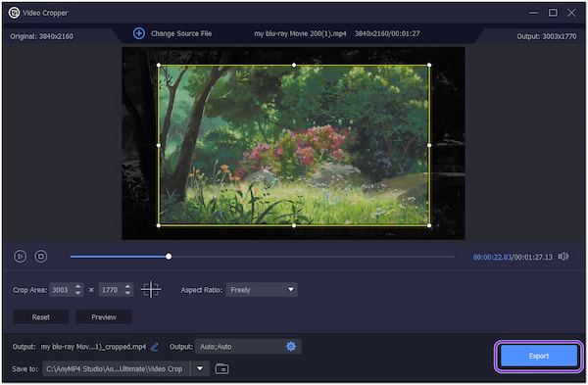Screen dimensions: 588x385
Task: Click the Save to path field
Action: pos(117,369)
